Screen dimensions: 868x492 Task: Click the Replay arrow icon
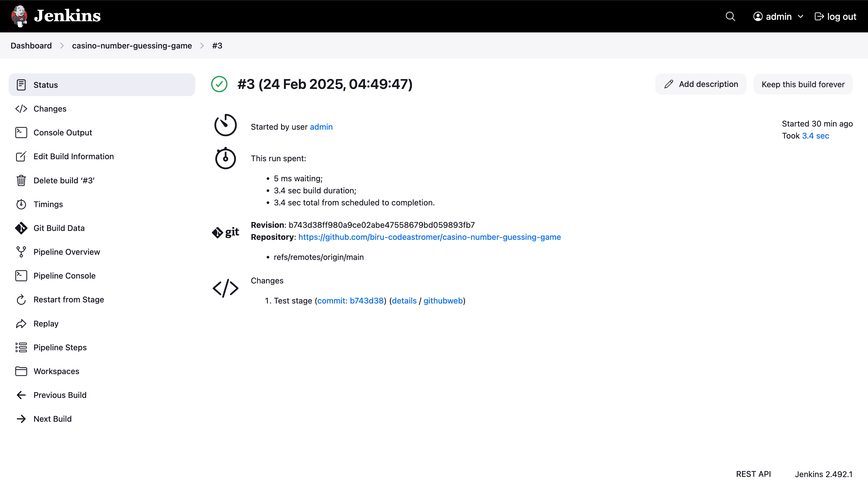21,323
